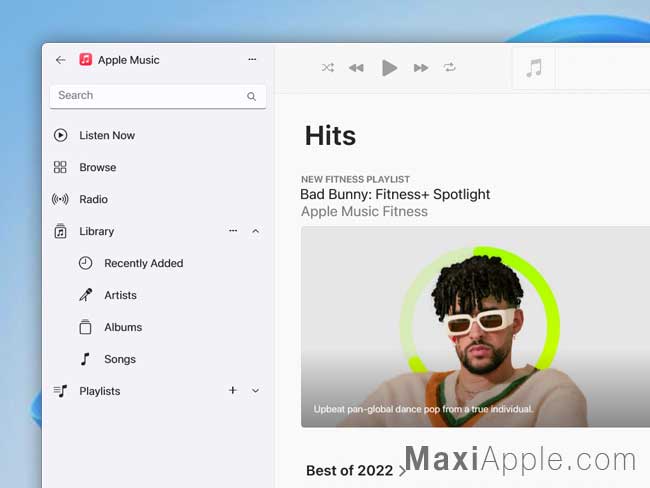Click the Songs music note icon
The image size is (650, 488).
click(x=85, y=359)
